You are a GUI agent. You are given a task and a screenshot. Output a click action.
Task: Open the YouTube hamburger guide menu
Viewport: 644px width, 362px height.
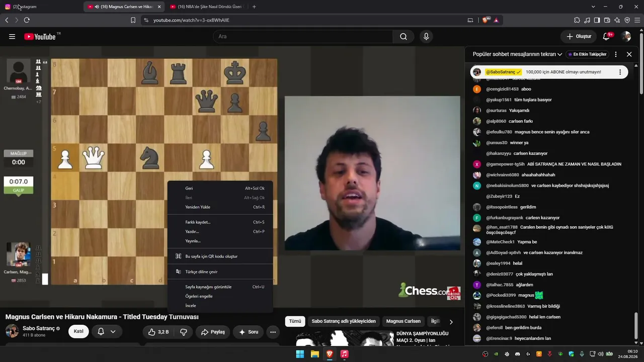pos(12,36)
